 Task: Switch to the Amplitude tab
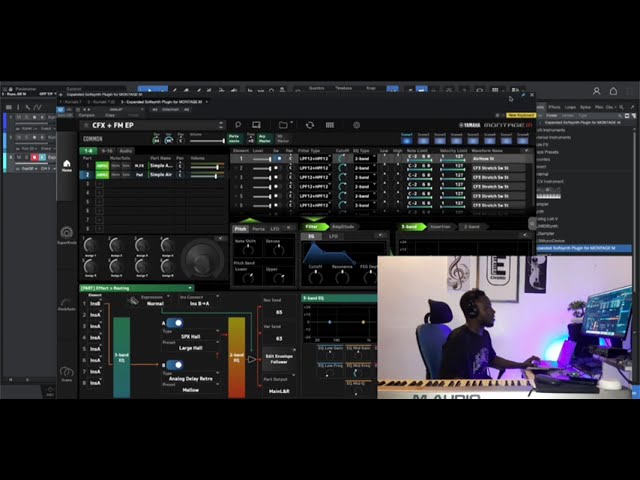point(343,227)
